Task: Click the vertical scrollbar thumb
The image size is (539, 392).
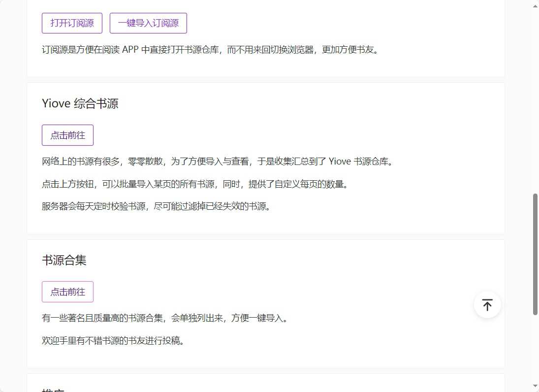Action: tap(535, 254)
